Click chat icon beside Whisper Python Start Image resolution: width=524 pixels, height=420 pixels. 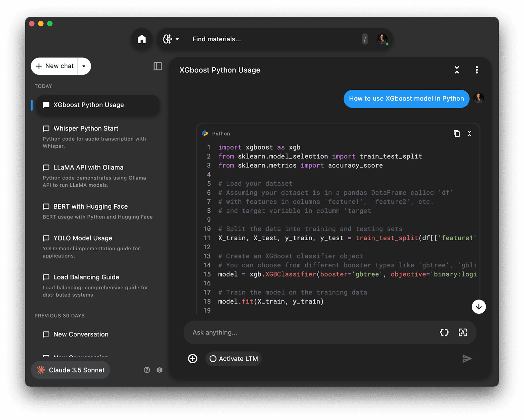tap(46, 128)
